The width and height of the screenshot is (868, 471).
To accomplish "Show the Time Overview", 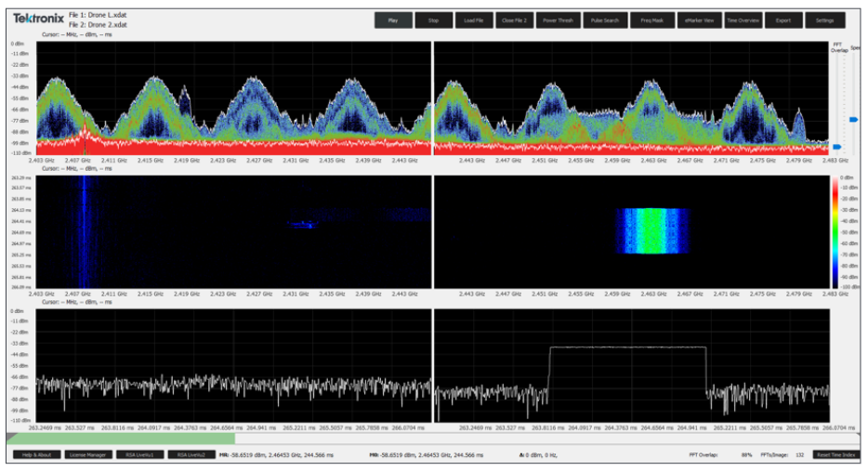I will pos(743,20).
